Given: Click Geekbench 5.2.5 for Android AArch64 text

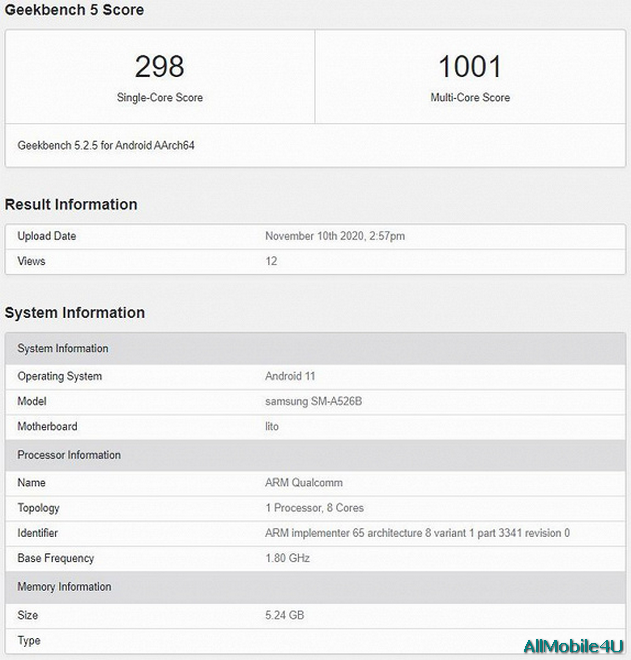Looking at the screenshot, I should coord(106,146).
